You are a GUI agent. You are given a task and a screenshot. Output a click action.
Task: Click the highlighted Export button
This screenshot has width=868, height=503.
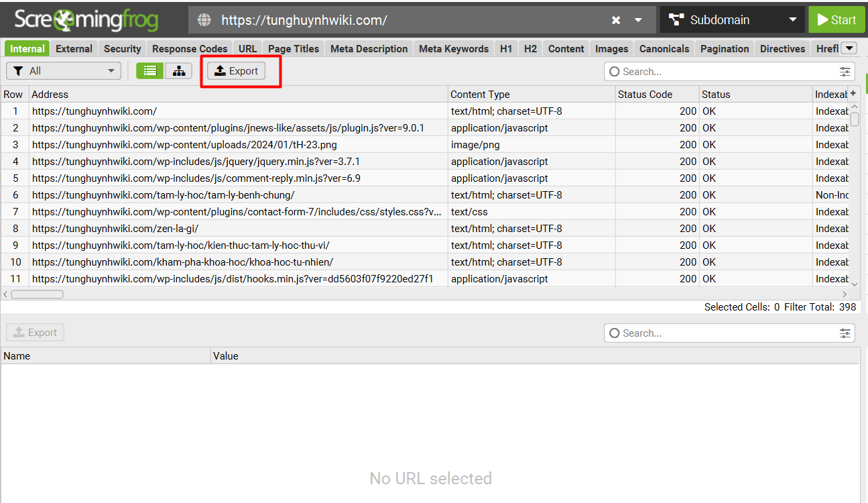(237, 71)
